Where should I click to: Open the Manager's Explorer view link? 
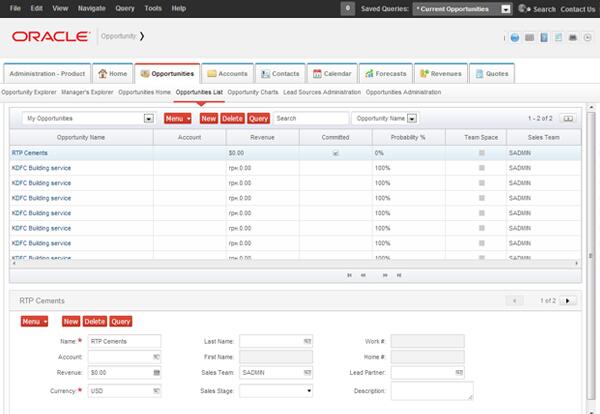[87, 92]
